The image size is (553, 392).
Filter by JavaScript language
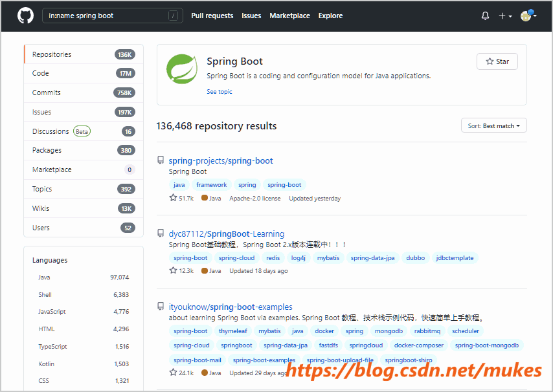(x=84, y=311)
